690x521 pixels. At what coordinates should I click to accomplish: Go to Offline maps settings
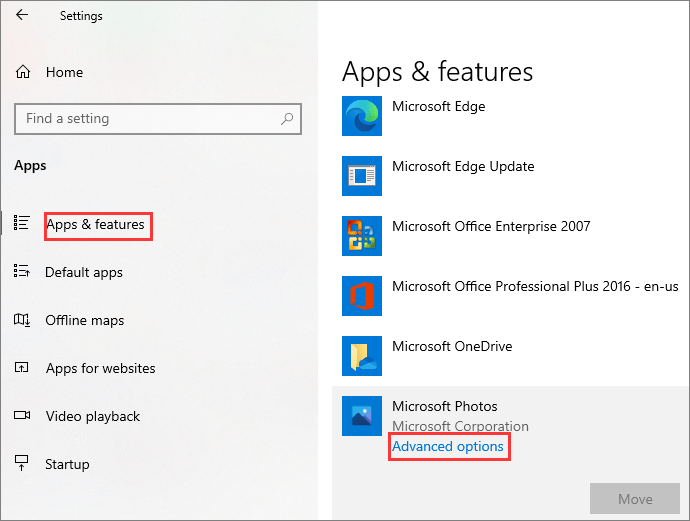[x=85, y=320]
